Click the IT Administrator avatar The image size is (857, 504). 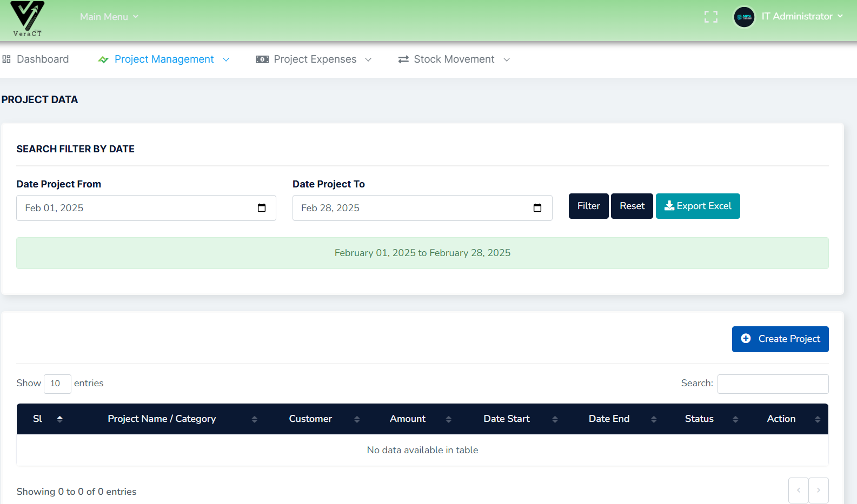[x=744, y=17]
